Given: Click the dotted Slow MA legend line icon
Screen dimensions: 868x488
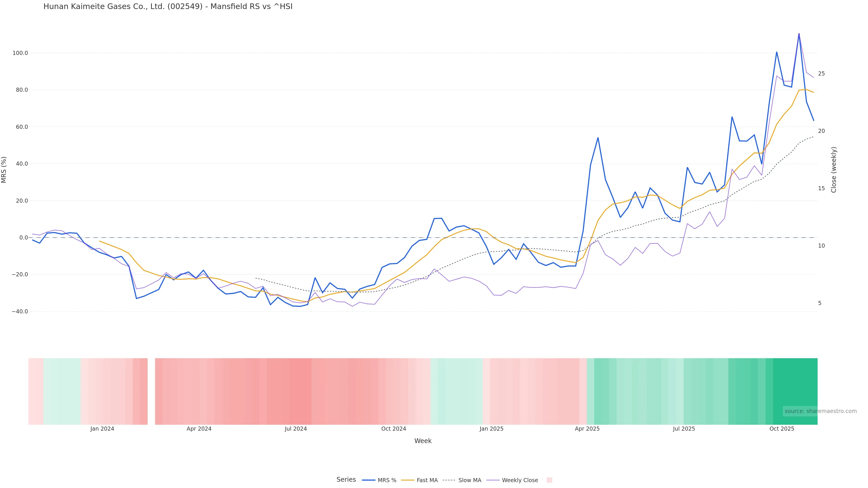Looking at the screenshot, I should pyautogui.click(x=449, y=480).
